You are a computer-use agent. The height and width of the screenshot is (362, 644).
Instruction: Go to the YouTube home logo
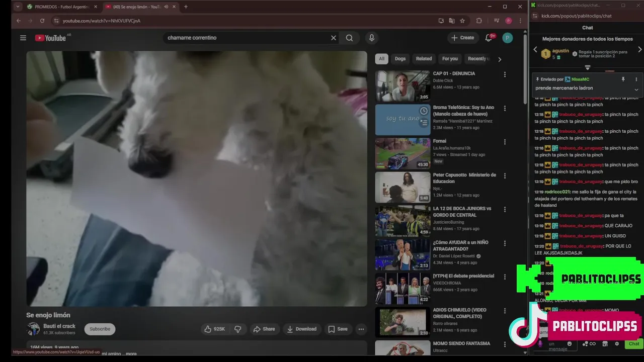pyautogui.click(x=50, y=38)
